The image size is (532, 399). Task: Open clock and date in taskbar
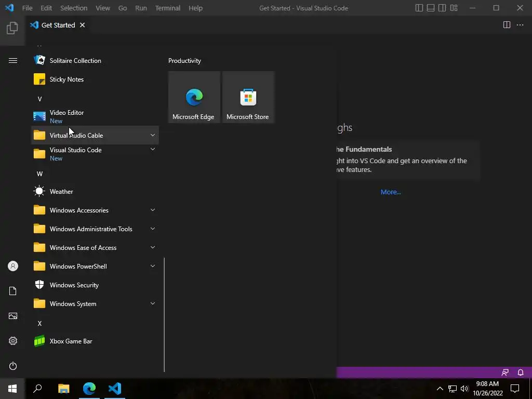click(x=487, y=389)
